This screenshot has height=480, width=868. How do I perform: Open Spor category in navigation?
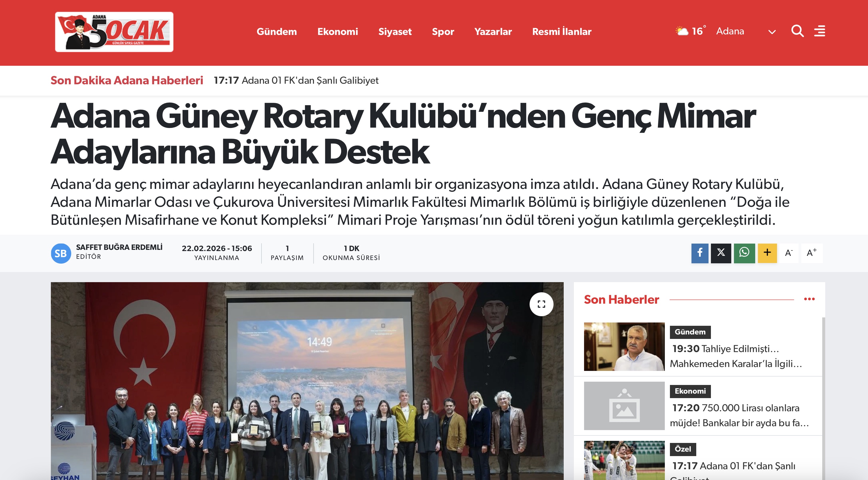443,32
